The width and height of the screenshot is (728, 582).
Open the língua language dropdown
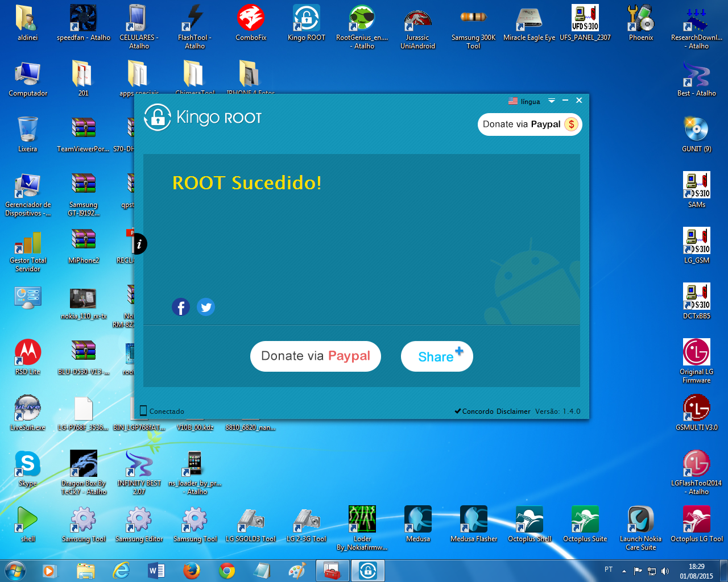click(524, 101)
